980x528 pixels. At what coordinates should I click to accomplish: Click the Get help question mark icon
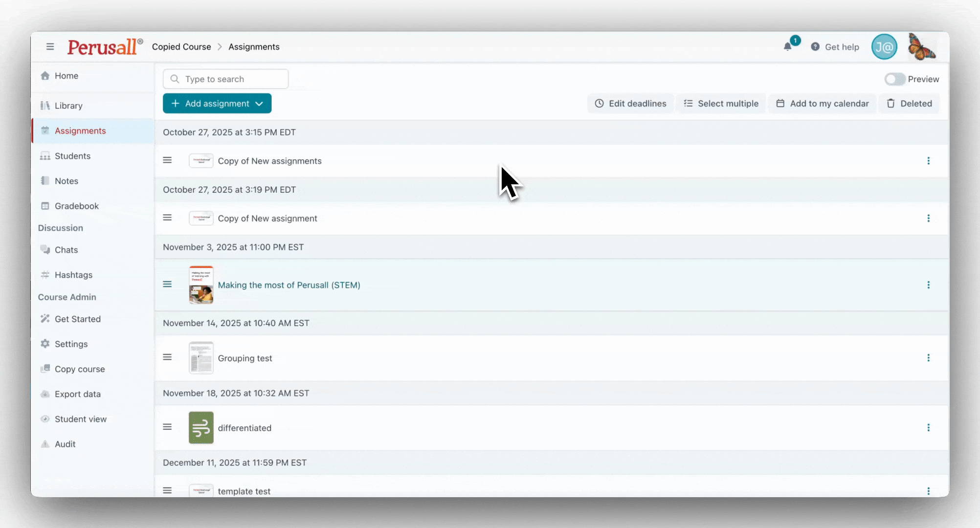point(815,47)
